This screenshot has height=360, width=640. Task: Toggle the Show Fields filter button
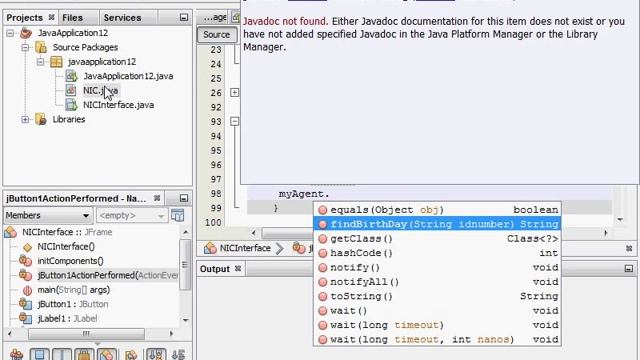(40, 354)
